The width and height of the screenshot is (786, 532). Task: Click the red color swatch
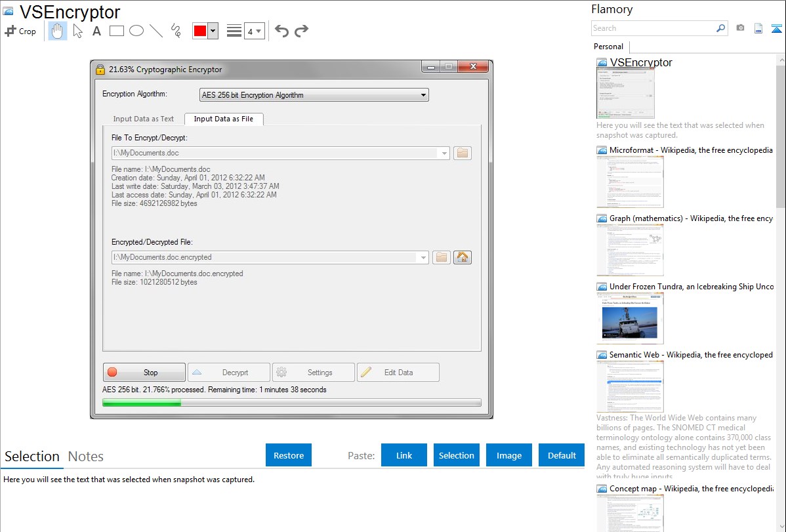coord(200,31)
